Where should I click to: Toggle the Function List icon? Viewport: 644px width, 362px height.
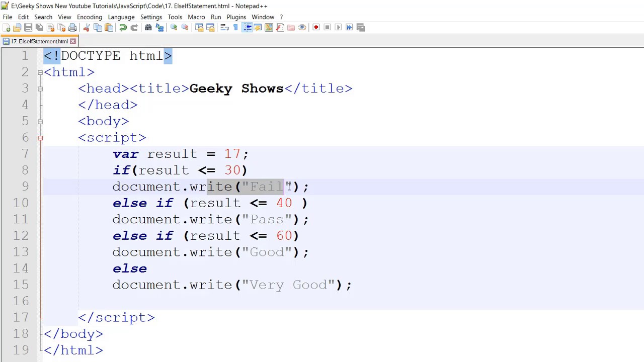click(280, 27)
